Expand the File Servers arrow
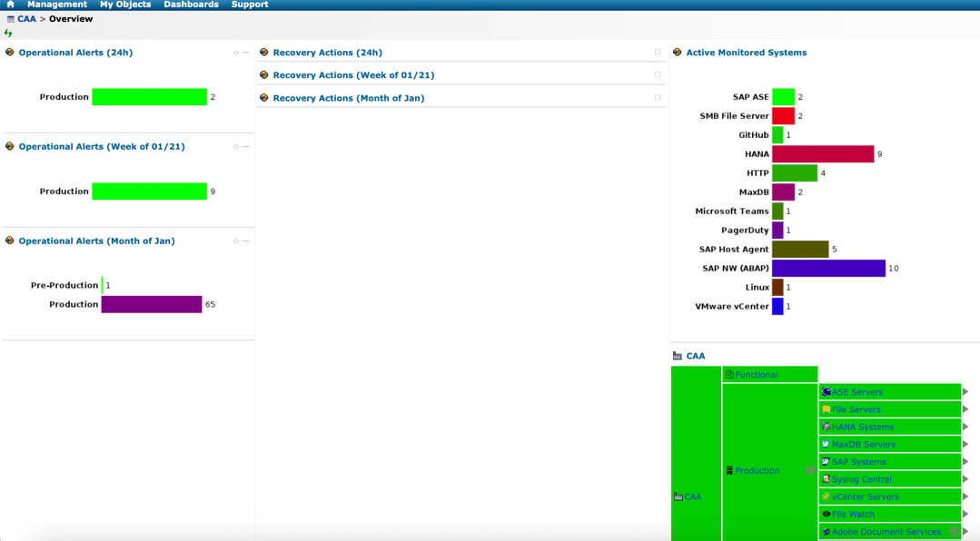Screen dimensions: 980x541 [x=965, y=409]
